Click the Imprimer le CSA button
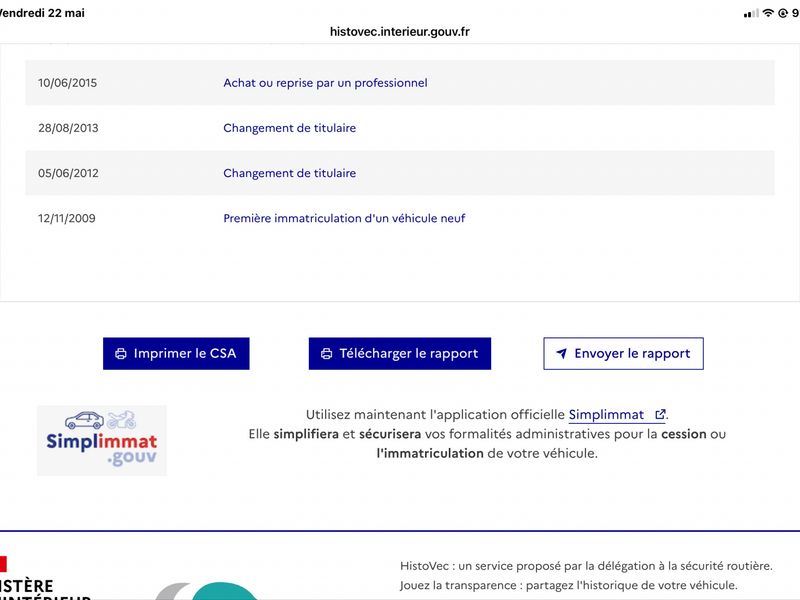 point(176,354)
